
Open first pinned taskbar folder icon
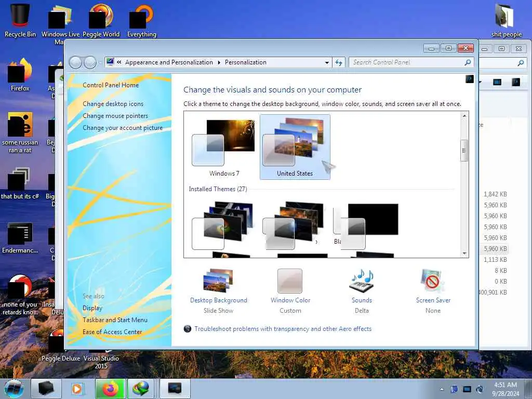(x=46, y=389)
